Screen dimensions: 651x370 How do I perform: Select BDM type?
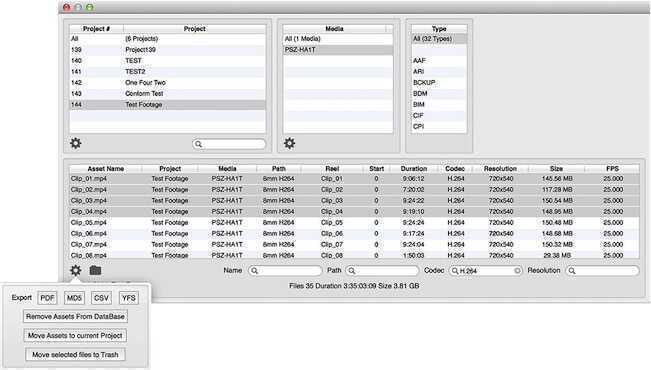[439, 94]
